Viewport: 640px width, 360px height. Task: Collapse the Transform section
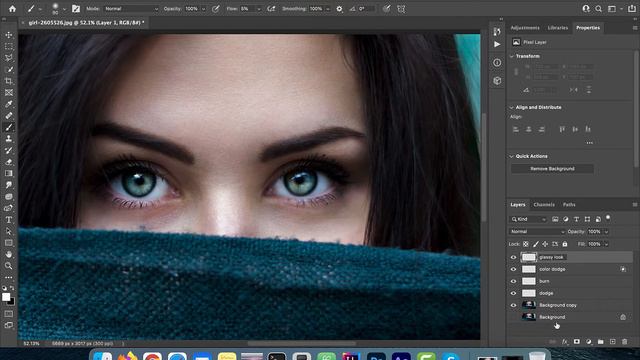pyautogui.click(x=511, y=56)
